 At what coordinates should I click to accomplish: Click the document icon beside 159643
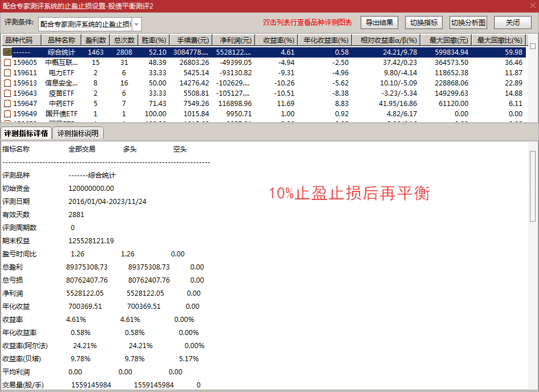(7, 93)
